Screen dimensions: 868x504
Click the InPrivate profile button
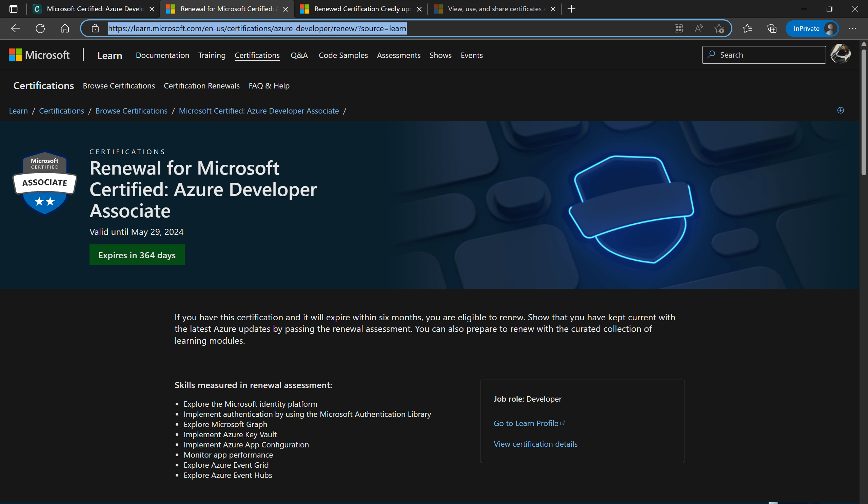tap(812, 28)
